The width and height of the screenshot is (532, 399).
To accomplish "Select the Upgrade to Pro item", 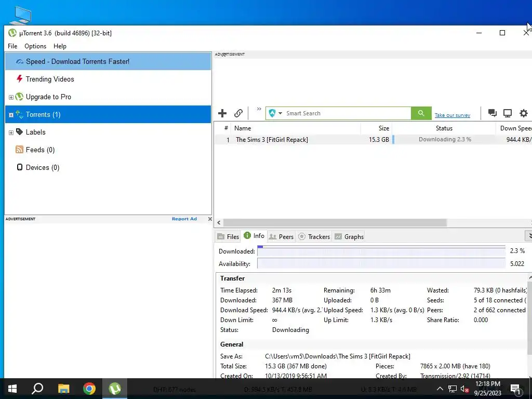I will pos(48,97).
